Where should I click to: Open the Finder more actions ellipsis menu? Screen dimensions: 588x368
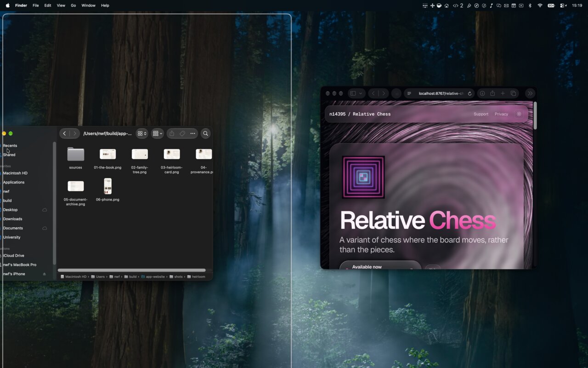coord(193,133)
